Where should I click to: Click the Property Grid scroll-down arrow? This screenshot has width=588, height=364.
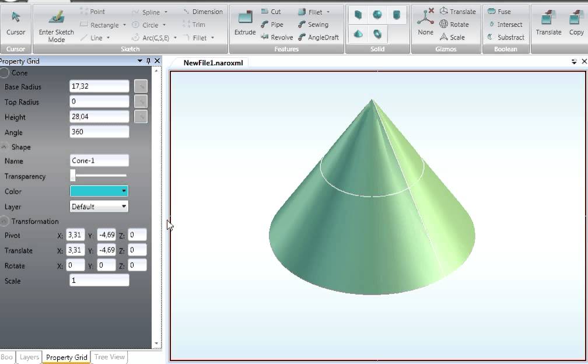(156, 343)
